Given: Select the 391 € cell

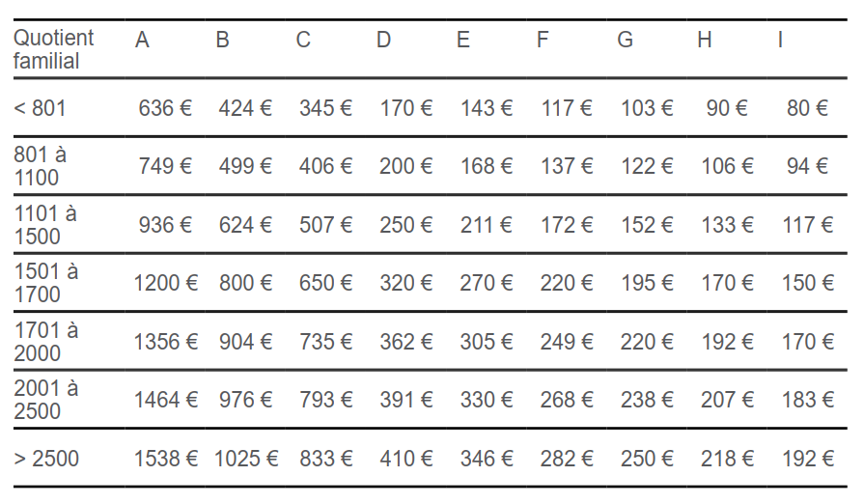Looking at the screenshot, I should 405,400.
